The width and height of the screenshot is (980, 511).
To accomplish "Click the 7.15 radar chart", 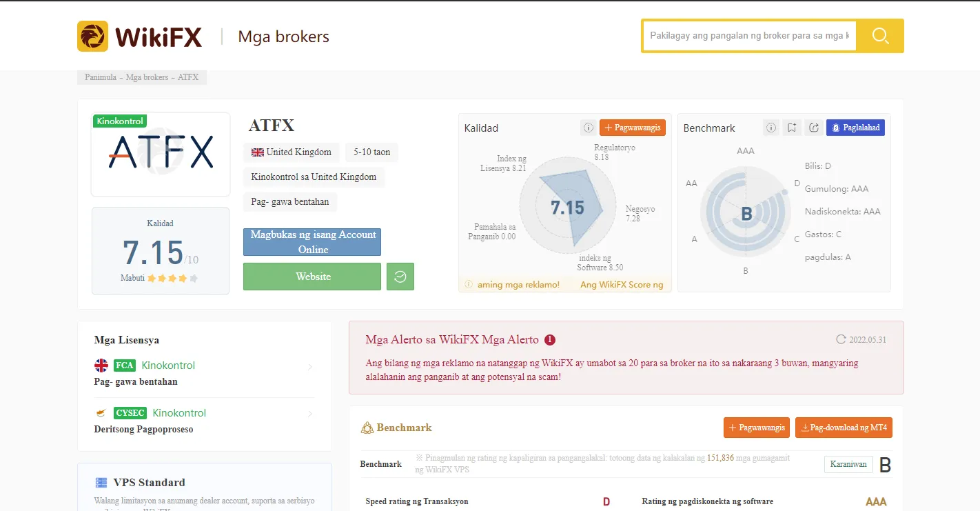I will [x=567, y=207].
